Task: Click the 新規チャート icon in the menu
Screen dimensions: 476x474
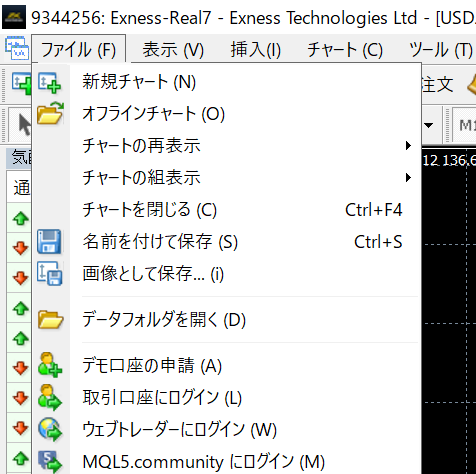Action: (49, 82)
